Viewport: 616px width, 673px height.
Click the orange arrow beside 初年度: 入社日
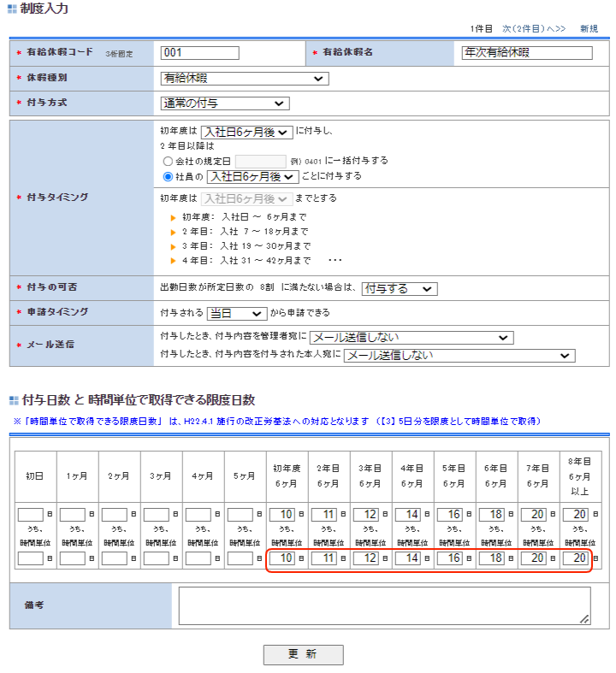(173, 218)
